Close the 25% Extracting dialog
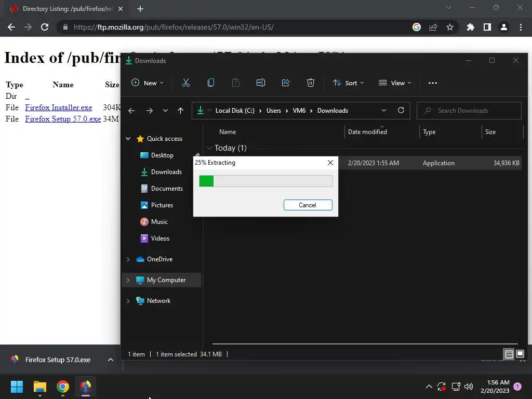This screenshot has width=532, height=399. [x=330, y=163]
